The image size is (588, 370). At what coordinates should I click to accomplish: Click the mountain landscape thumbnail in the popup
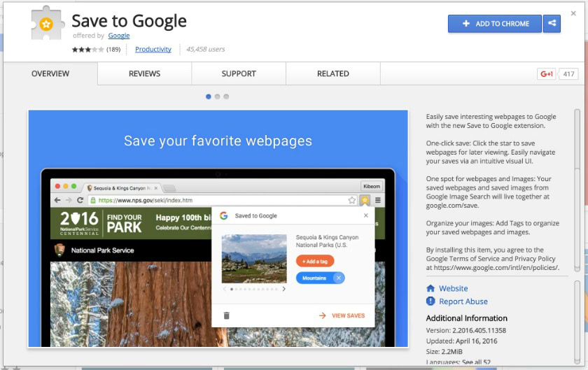254,259
